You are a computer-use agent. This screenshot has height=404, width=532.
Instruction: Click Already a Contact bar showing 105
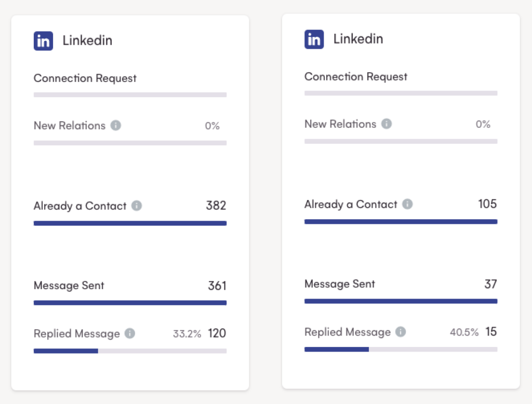click(401, 222)
